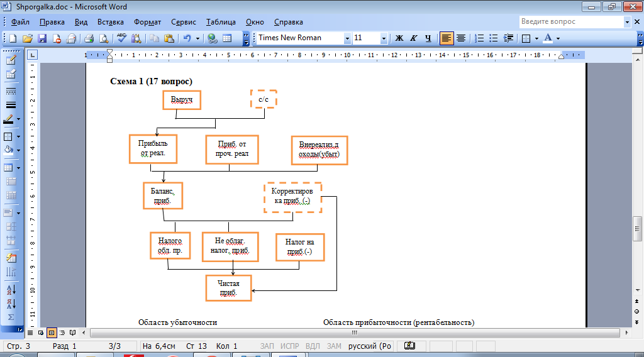Open a file with folder icon
The height and width of the screenshot is (357, 644).
pos(28,38)
